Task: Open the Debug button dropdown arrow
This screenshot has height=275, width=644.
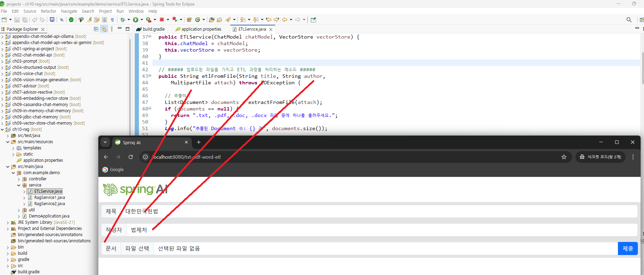Action: [x=128, y=20]
